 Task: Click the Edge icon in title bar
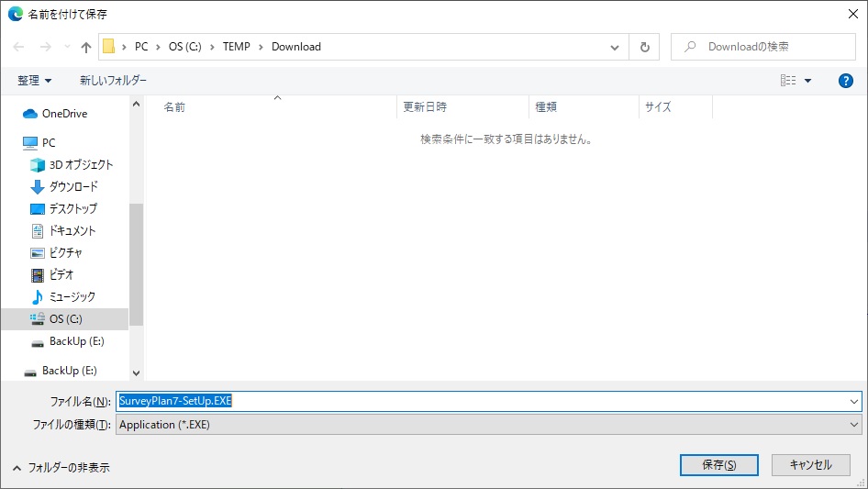click(15, 14)
